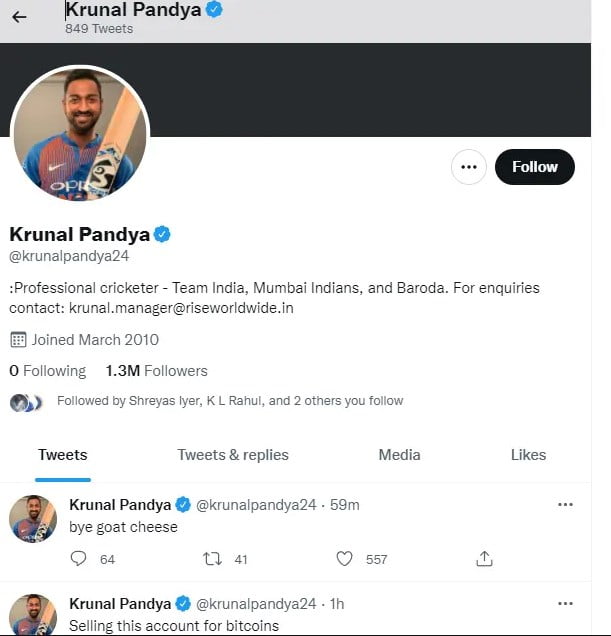View the 1.3M Followers list

tap(157, 371)
